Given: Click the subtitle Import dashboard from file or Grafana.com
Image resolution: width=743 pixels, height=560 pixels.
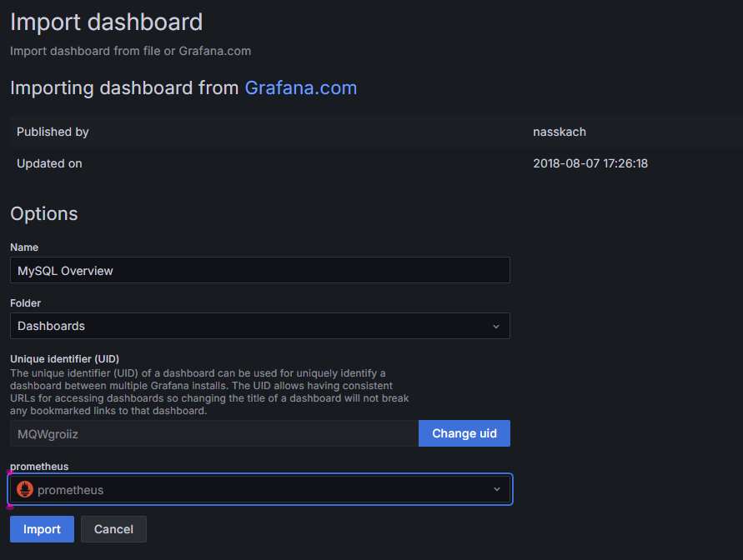Looking at the screenshot, I should pyautogui.click(x=130, y=51).
